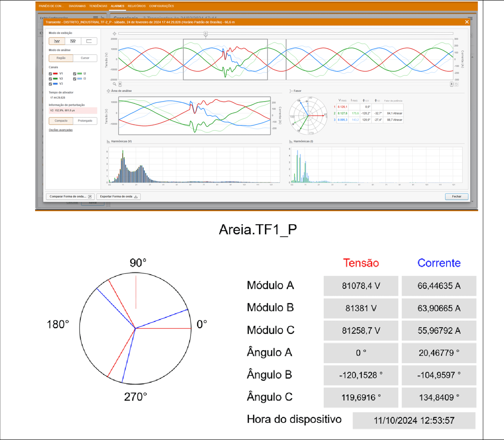Open the RELATÓRIOS tab
This screenshot has width=504, height=440.
coord(137,6)
